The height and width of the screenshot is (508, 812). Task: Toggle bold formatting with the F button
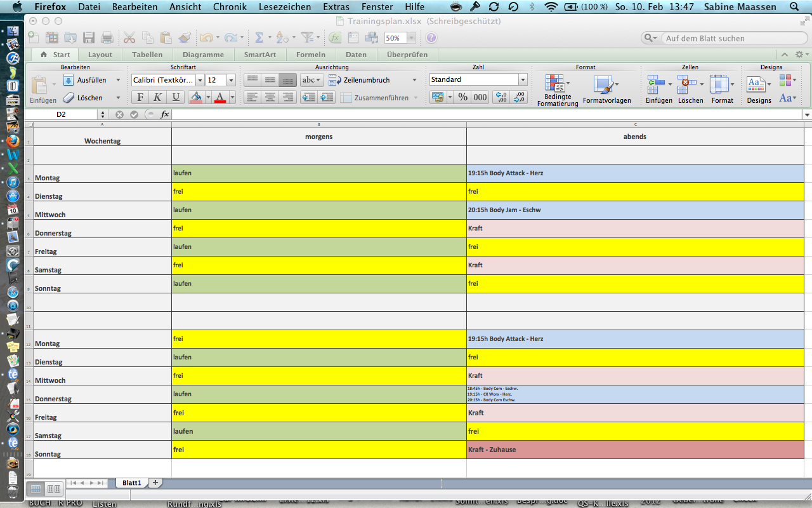[x=140, y=97]
